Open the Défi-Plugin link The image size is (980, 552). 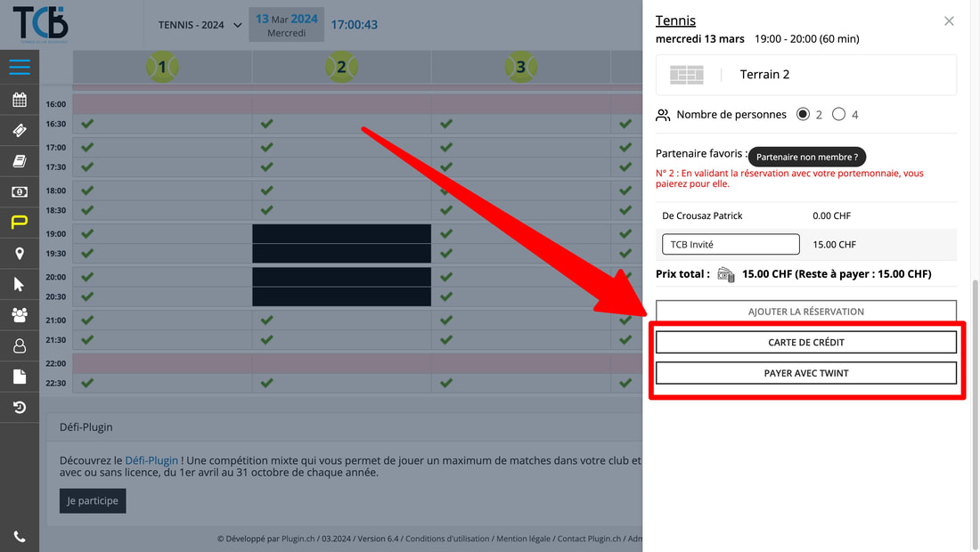(x=151, y=460)
